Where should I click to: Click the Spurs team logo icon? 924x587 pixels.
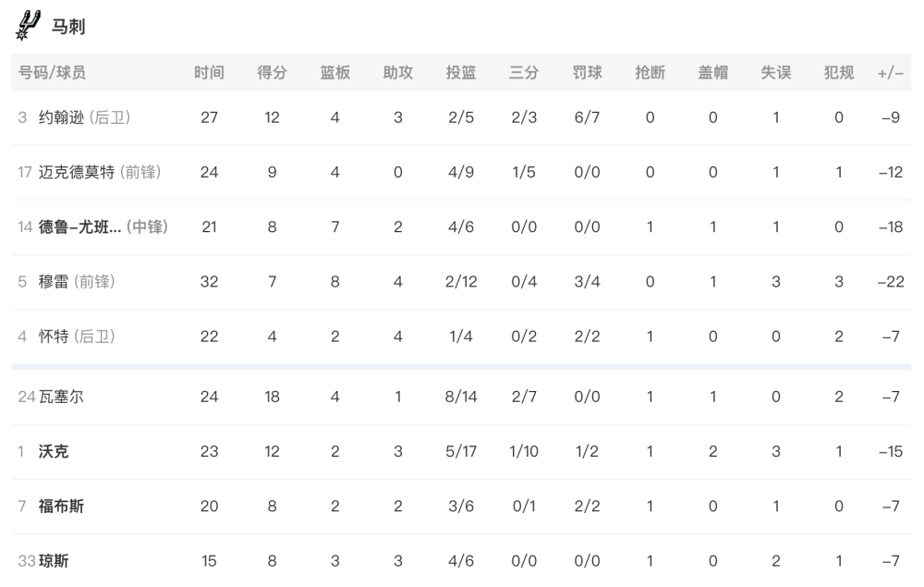[27, 25]
